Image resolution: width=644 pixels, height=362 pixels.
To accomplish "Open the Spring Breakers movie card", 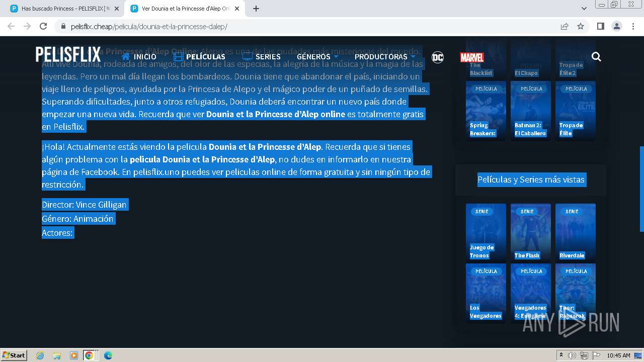I will (x=486, y=111).
